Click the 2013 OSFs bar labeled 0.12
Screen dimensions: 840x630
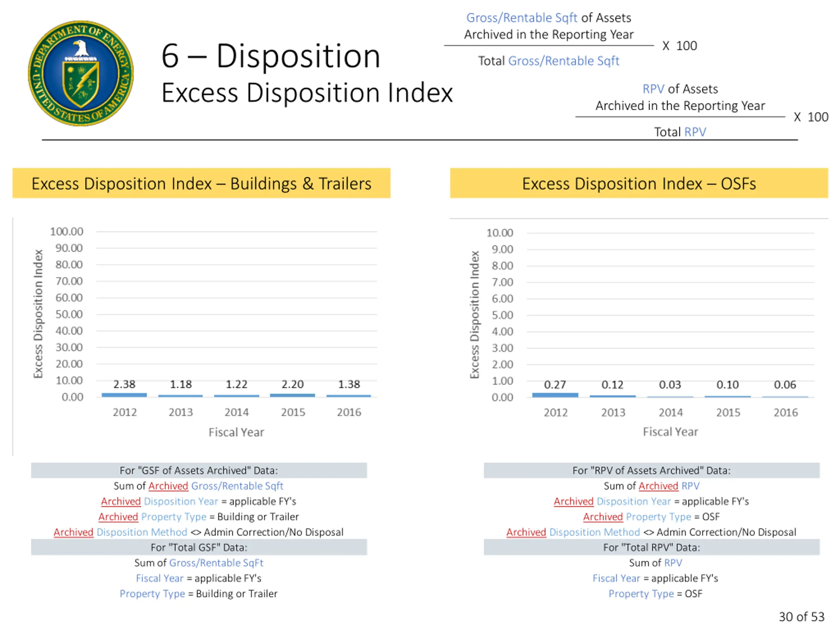coord(612,396)
